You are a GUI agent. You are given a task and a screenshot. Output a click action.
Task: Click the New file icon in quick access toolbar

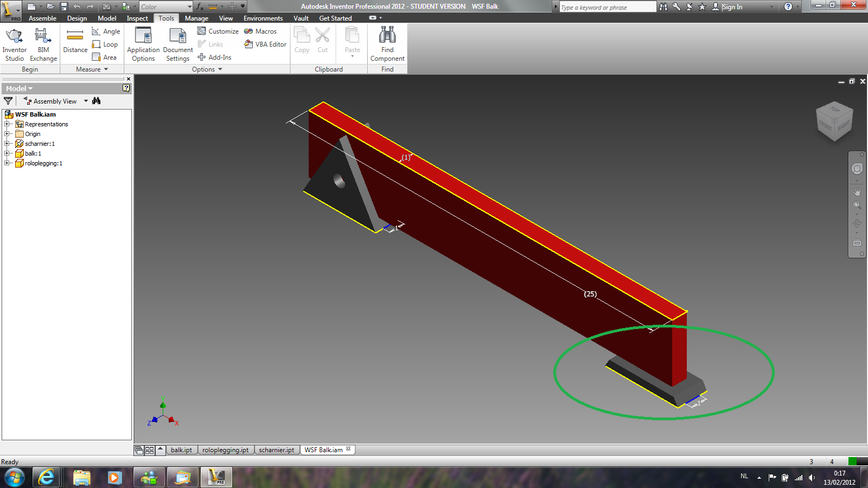[x=31, y=7]
